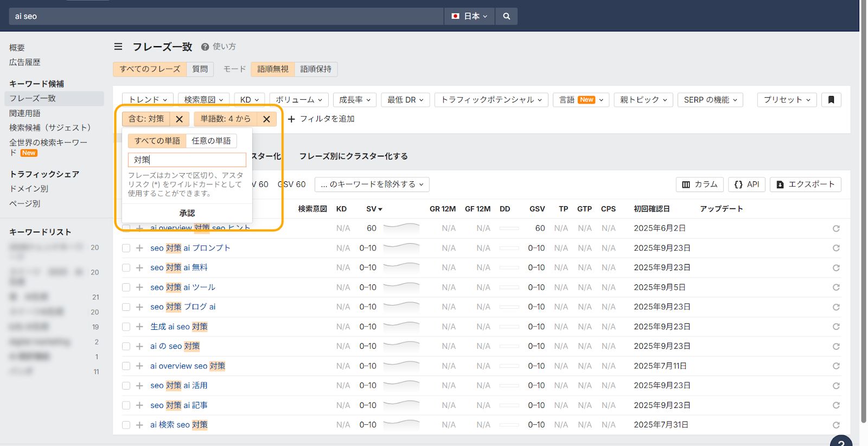868x446 pixels.
Task: Add seo 対策 ブログ ai with plus icon
Action: tap(139, 307)
